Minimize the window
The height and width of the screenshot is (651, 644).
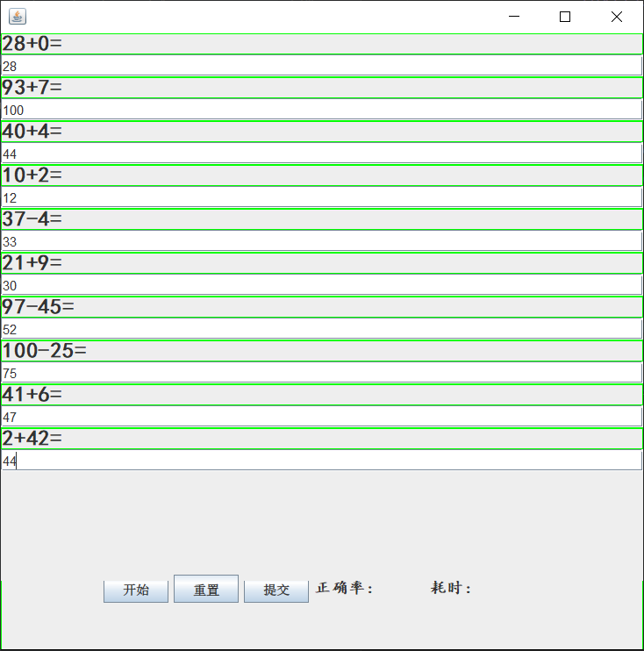point(514,17)
